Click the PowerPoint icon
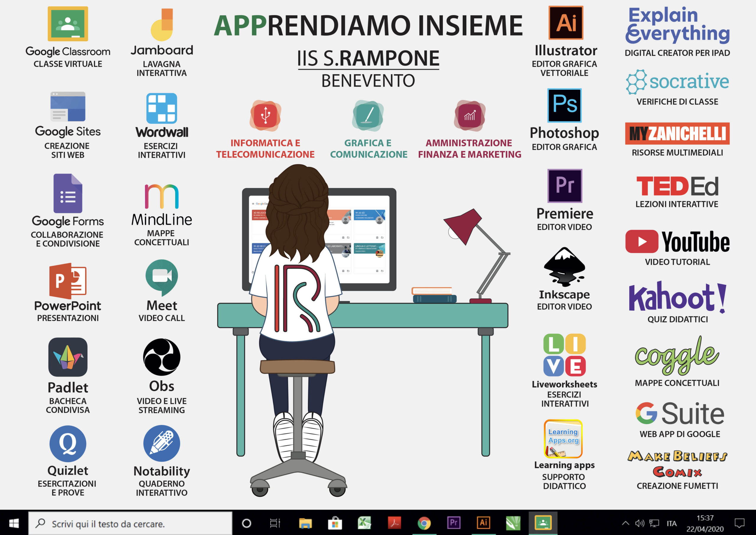The width and height of the screenshot is (756, 535). pos(68,281)
